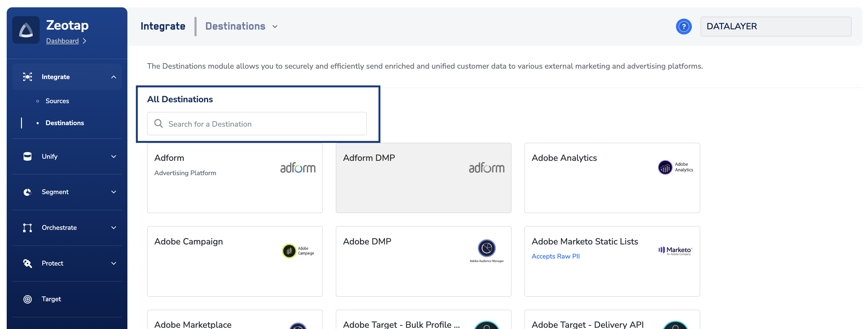This screenshot has width=868, height=329.
Task: Select Sources in the sidebar
Action: tap(57, 101)
